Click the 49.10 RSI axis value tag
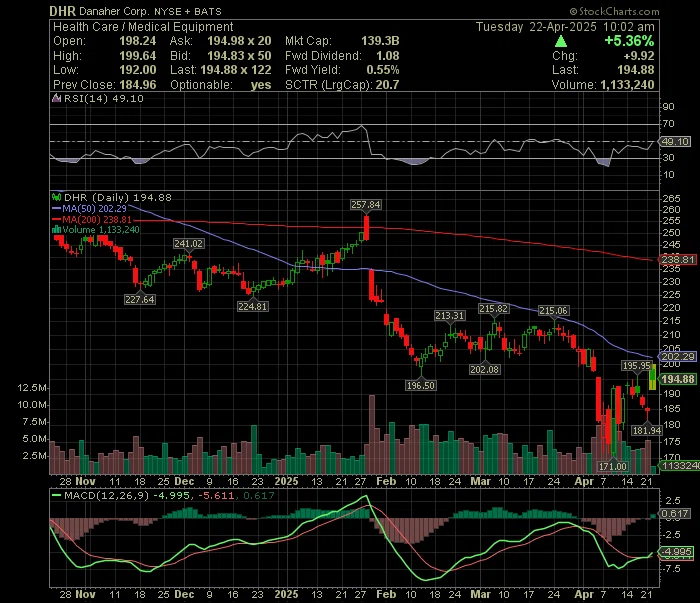The width and height of the screenshot is (700, 603). tap(675, 141)
